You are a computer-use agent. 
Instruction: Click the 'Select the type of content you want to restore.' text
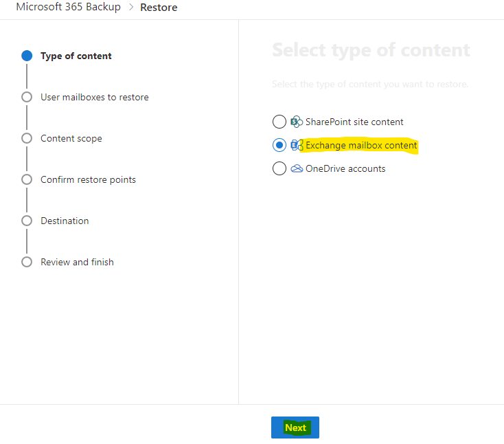click(x=370, y=85)
